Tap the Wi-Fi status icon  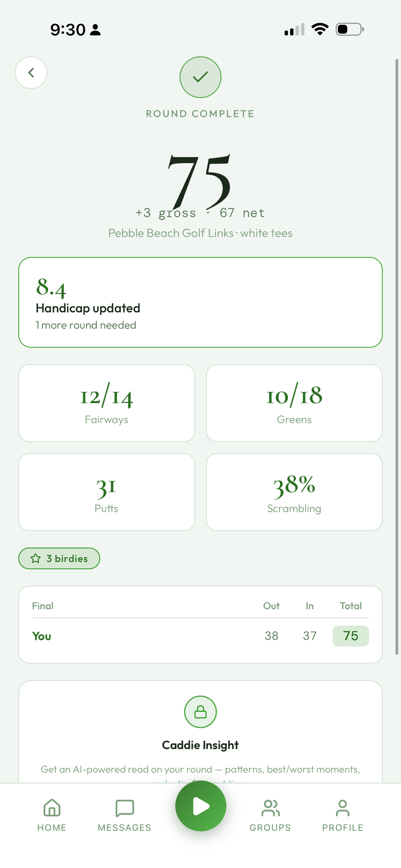(x=320, y=29)
